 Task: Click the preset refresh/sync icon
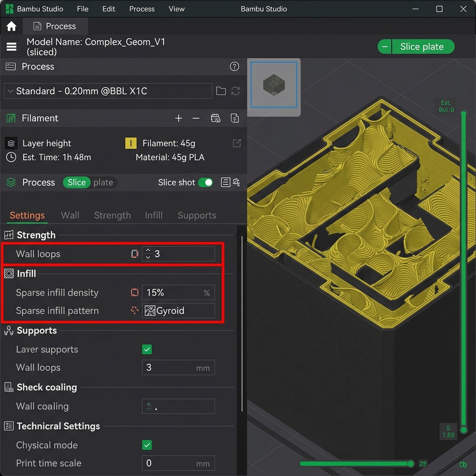[236, 91]
